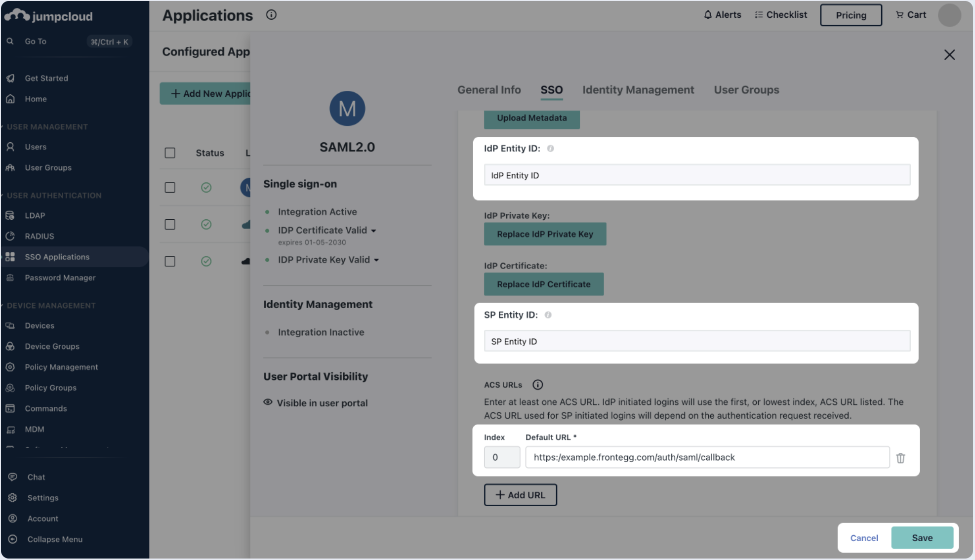
Task: Open Alerts via the bell icon
Action: point(708,15)
